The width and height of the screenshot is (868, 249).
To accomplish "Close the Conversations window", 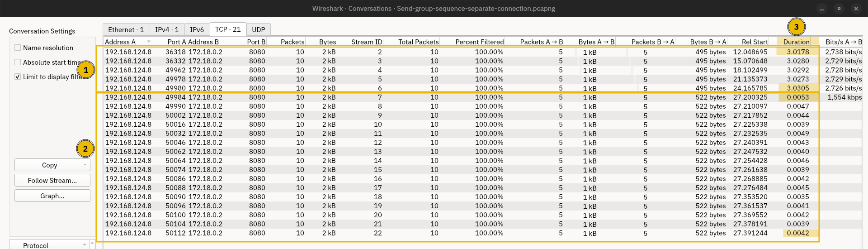I will [856, 8].
